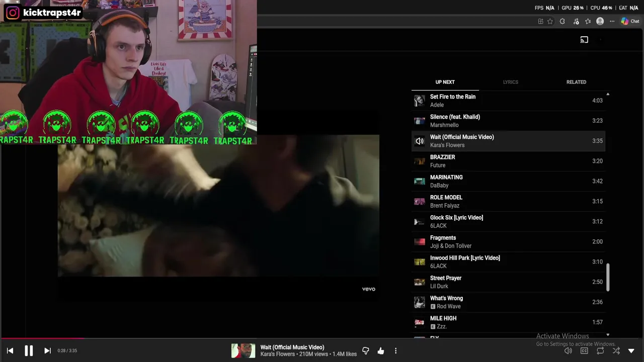
Task: Open browser Settings and more ellipsis
Action: click(612, 21)
